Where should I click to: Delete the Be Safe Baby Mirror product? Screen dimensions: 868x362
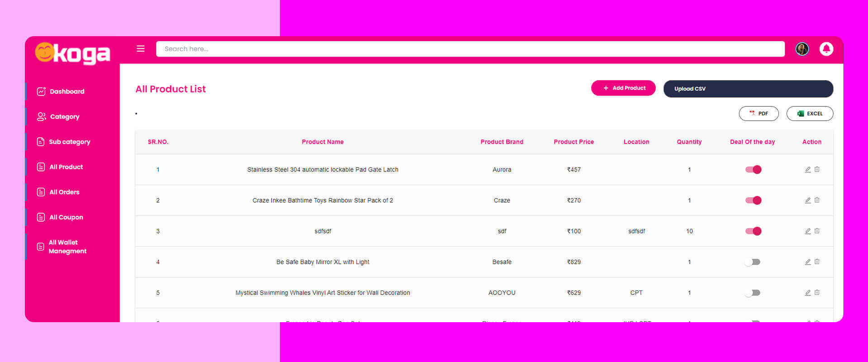tap(817, 262)
